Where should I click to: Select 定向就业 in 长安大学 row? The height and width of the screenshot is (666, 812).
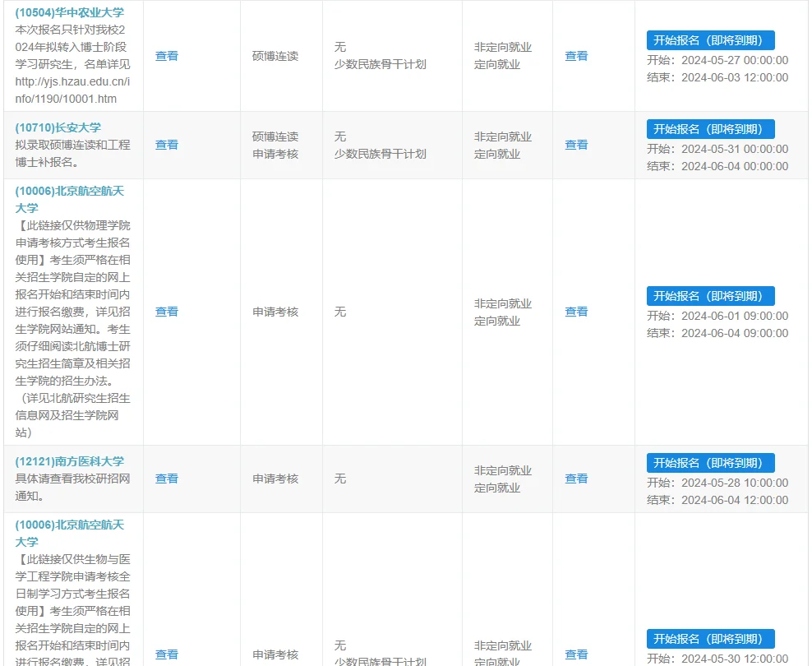(x=497, y=154)
